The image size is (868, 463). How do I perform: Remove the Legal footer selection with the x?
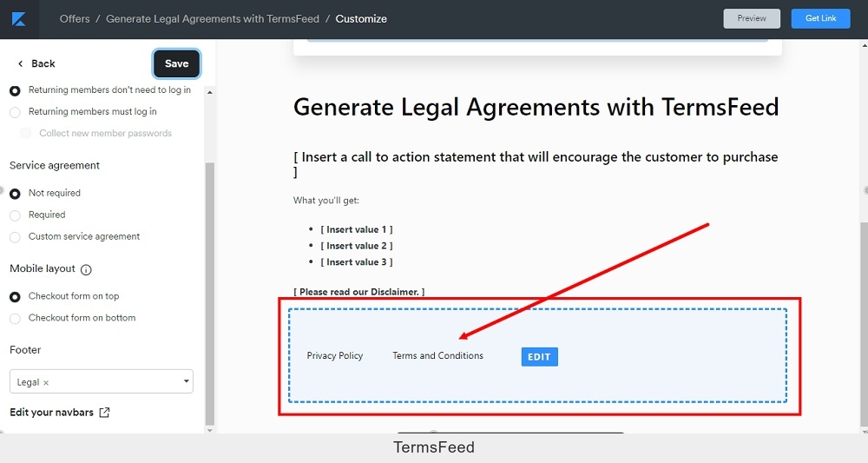[x=46, y=383]
